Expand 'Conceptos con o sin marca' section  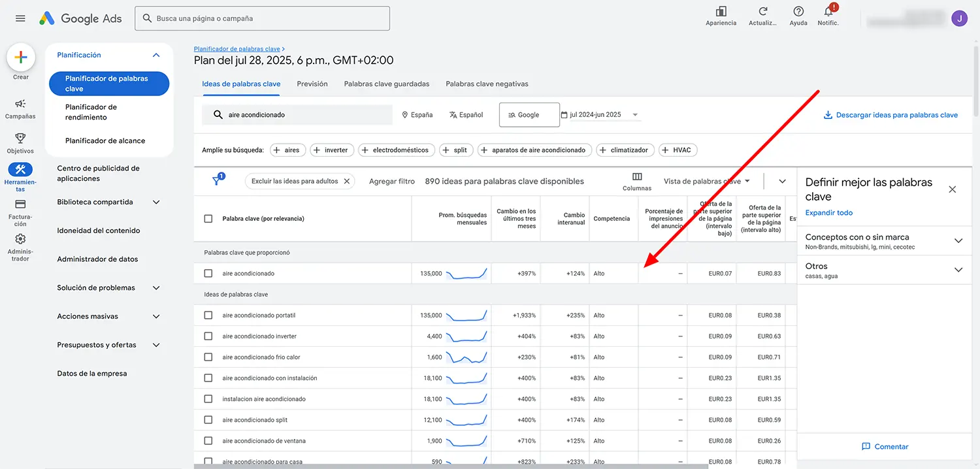[958, 240]
